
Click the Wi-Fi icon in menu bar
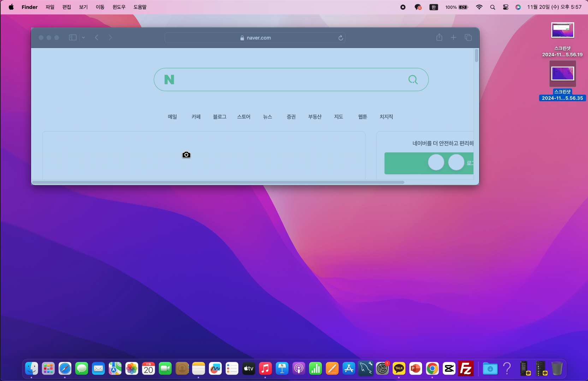479,7
